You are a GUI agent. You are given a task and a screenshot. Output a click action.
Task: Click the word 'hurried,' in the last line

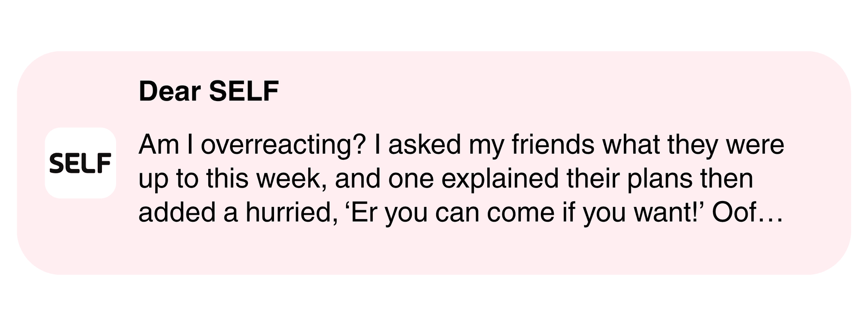289,212
